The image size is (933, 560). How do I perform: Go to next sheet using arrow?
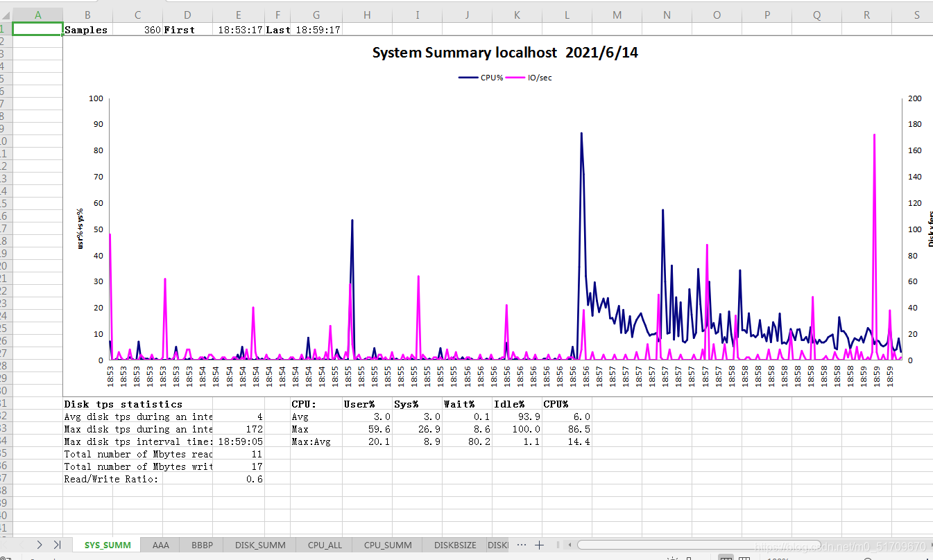(40, 545)
